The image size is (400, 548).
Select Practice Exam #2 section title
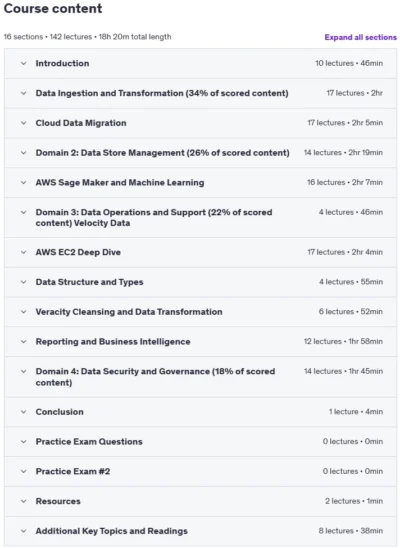click(73, 471)
